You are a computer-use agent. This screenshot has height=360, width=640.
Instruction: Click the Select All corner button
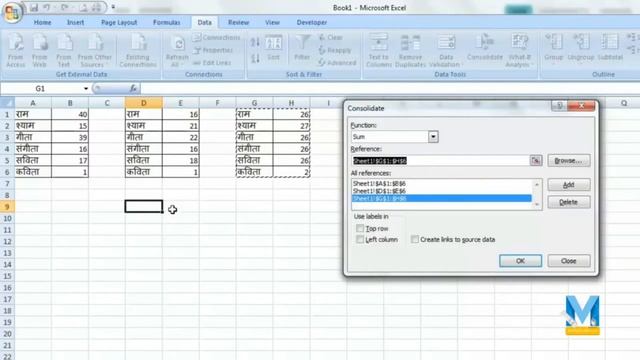click(7, 103)
